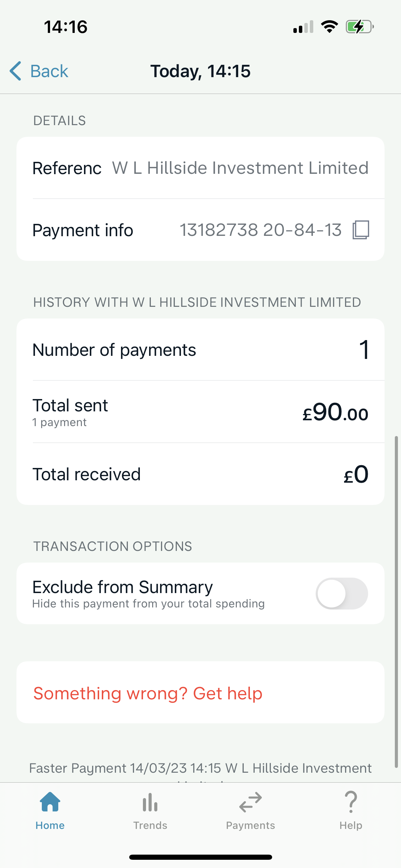Viewport: 401px width, 868px height.
Task: Open the Trends bar chart icon
Action: click(x=150, y=802)
